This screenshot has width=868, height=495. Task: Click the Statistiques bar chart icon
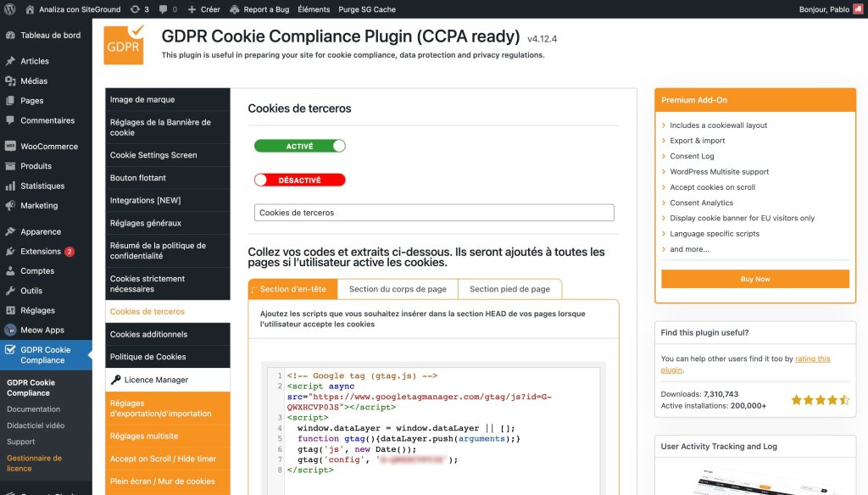(10, 186)
